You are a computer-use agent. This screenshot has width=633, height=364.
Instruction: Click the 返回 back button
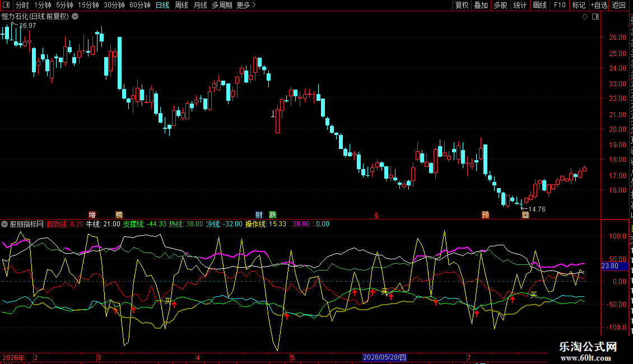click(618, 5)
